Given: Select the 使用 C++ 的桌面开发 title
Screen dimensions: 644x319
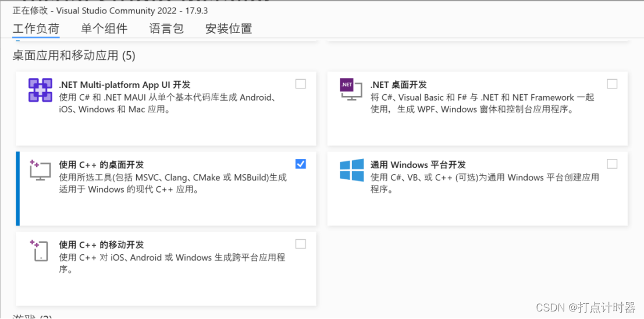Looking at the screenshot, I should coord(101,165).
